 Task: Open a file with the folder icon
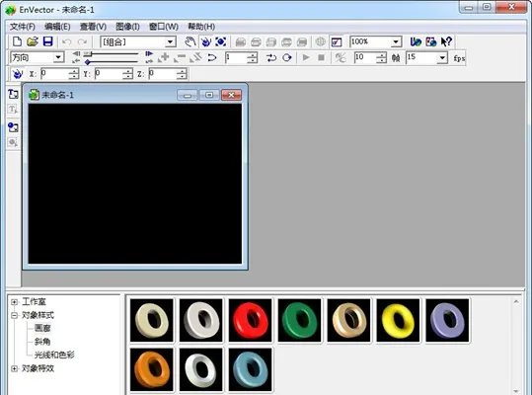click(x=33, y=41)
